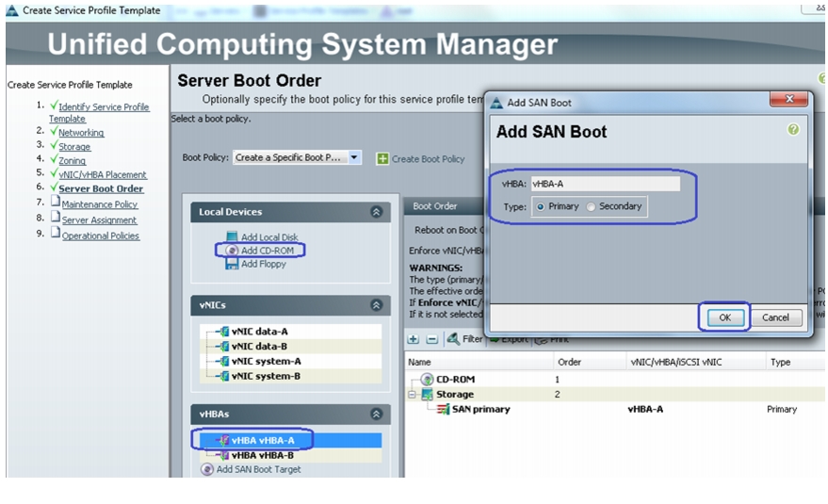Go to Identify Service Profile Template step
The width and height of the screenshot is (828, 504).
coord(99,112)
